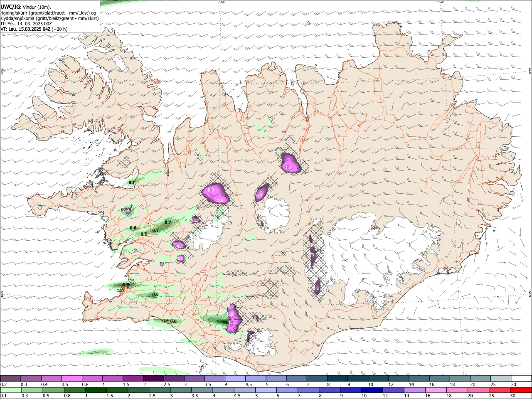Select the bright magenta 0.5 snow swatch
The height and width of the screenshot is (399, 532).
pos(71,378)
